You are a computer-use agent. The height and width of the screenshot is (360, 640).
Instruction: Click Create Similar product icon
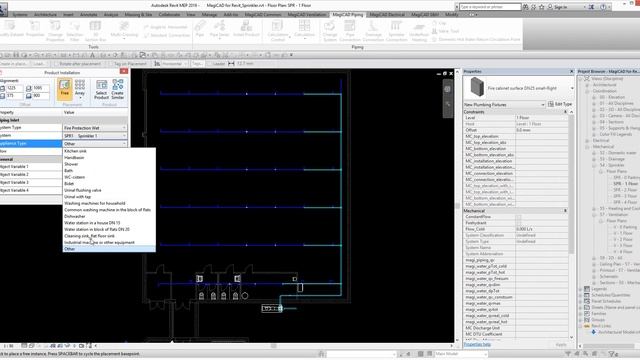[118, 90]
